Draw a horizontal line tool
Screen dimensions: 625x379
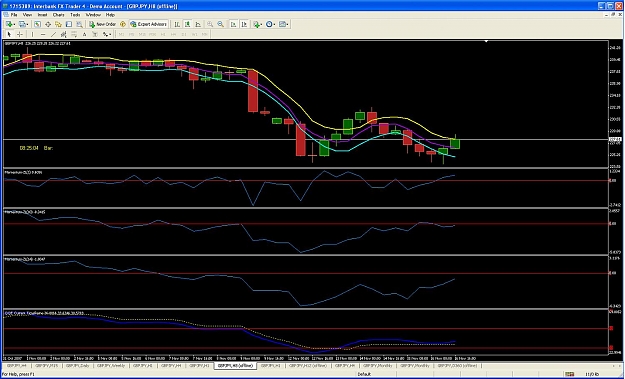pos(43,35)
